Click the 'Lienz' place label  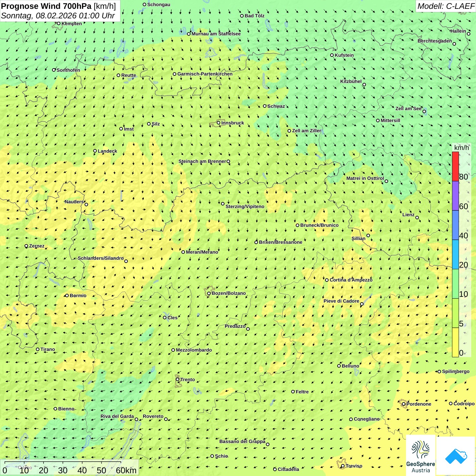[x=408, y=215]
